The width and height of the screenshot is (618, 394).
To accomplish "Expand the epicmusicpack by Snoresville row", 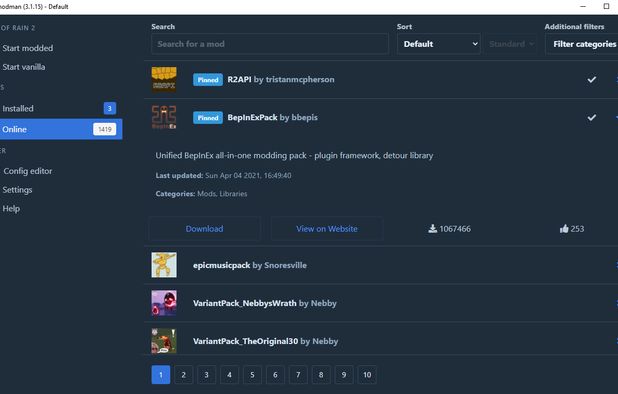I will point(381,265).
